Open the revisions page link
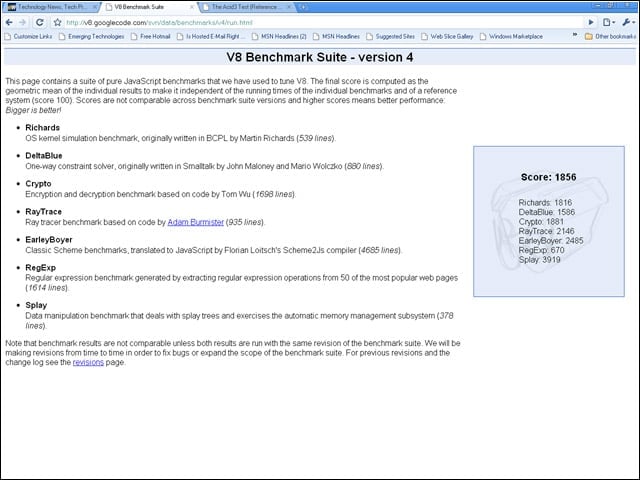 pos(88,362)
